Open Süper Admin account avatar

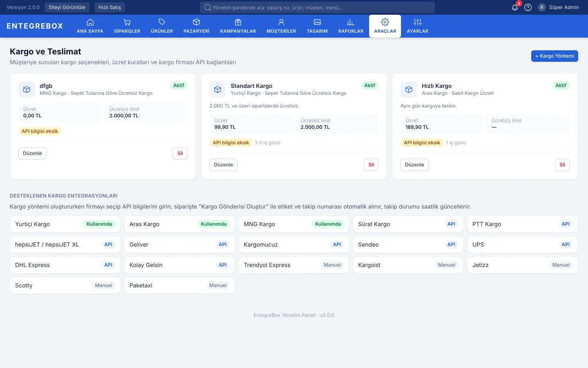tap(542, 7)
